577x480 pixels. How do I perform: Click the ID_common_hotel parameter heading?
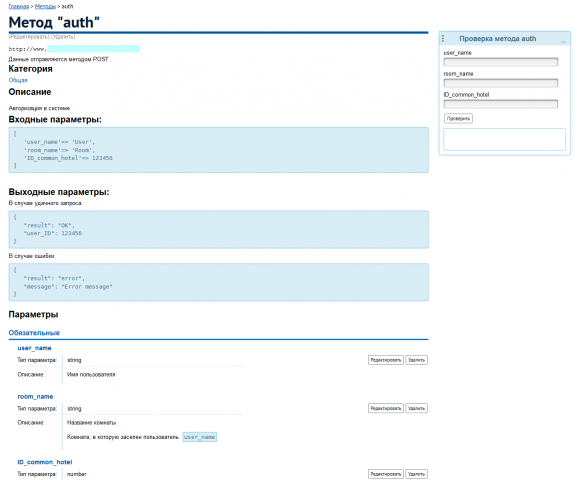[x=45, y=462]
